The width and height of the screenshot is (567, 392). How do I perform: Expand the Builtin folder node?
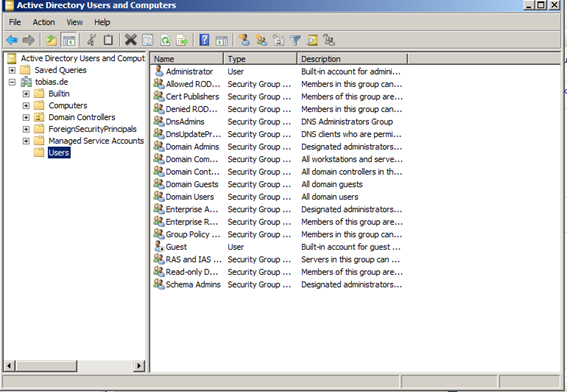[x=26, y=94]
